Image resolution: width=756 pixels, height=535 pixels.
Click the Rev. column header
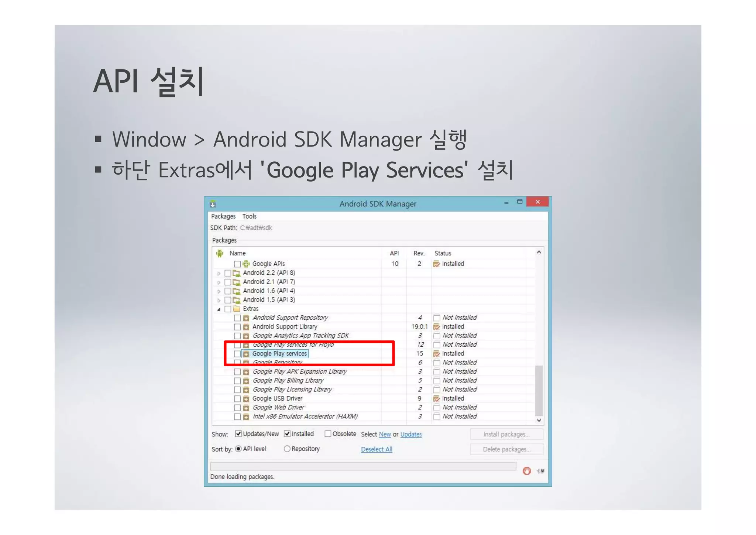[x=419, y=253]
